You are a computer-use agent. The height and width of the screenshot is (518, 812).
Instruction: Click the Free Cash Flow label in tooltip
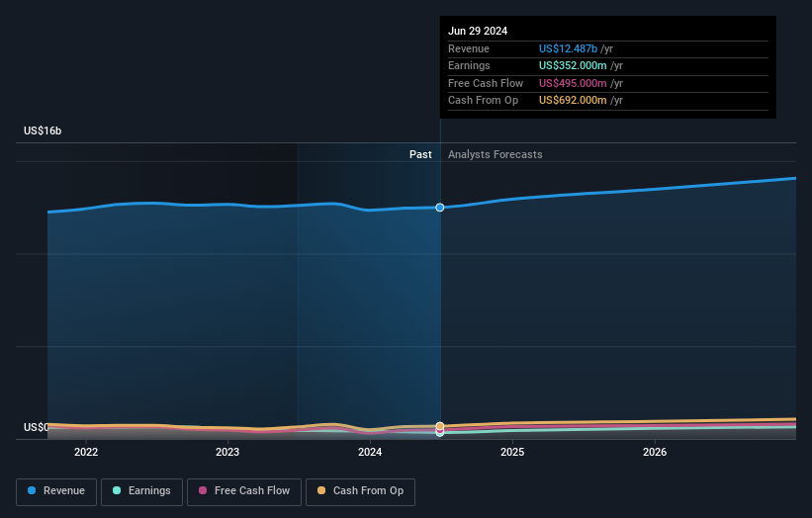(x=486, y=83)
